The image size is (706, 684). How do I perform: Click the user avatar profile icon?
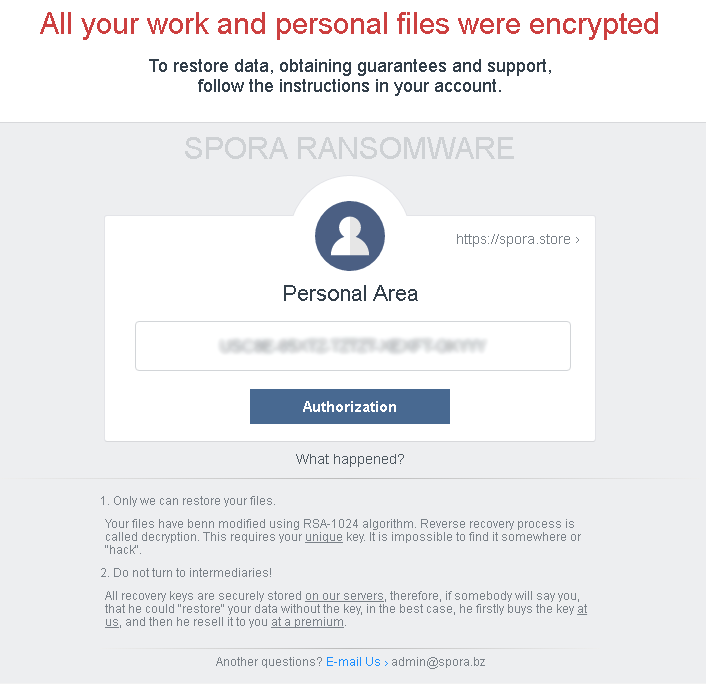pyautogui.click(x=350, y=235)
